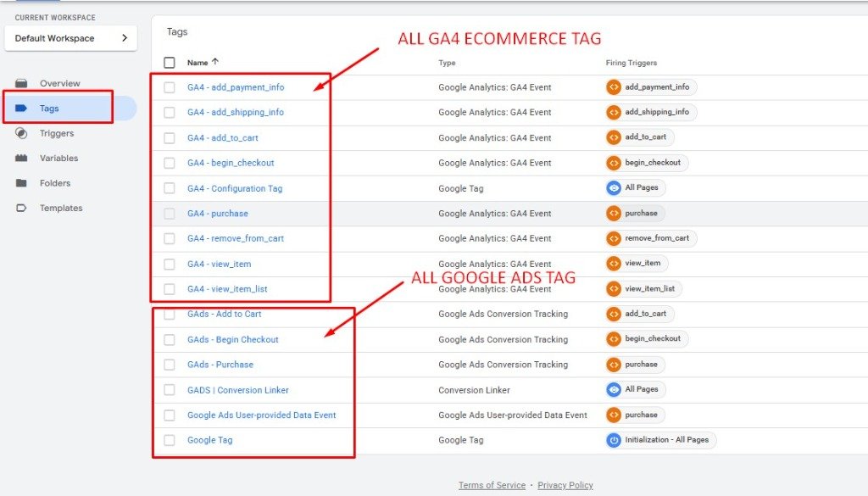This screenshot has height=496, width=868.
Task: Click trigger icon in GA4 - purchase row
Action: tap(614, 213)
